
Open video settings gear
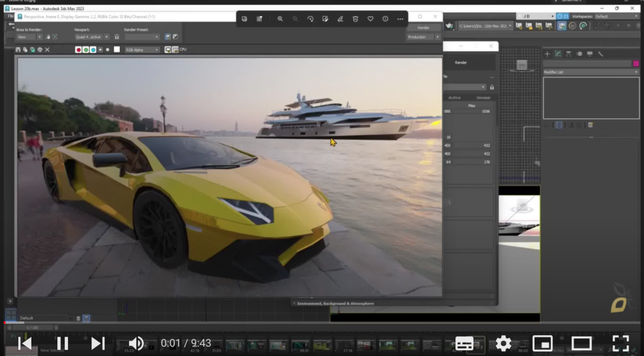[x=503, y=343]
